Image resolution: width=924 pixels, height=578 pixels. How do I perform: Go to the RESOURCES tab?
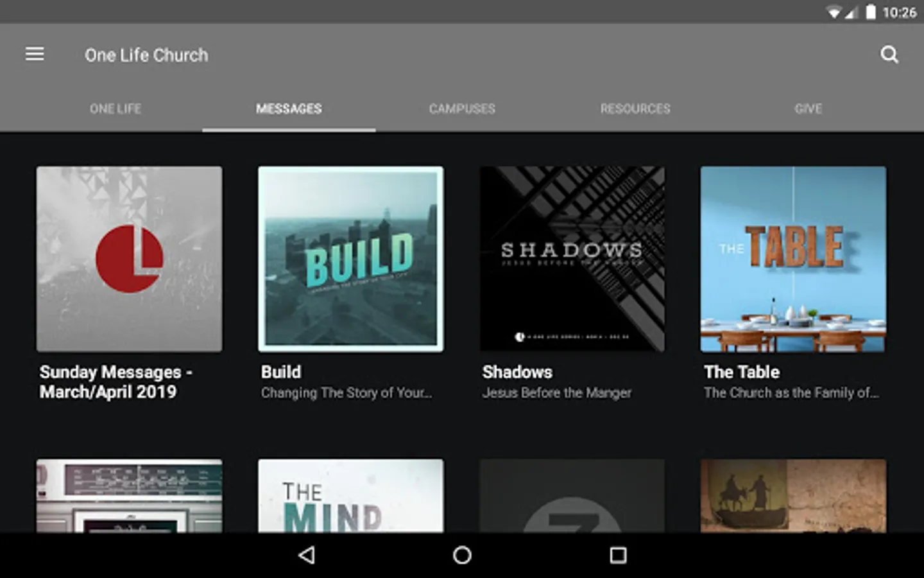[635, 109]
